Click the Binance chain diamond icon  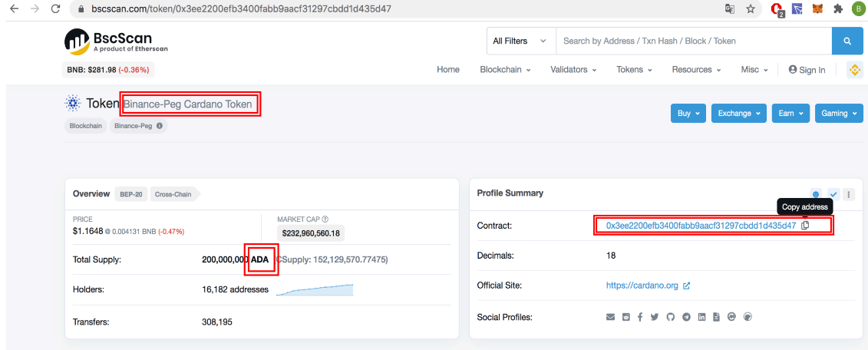coord(855,70)
